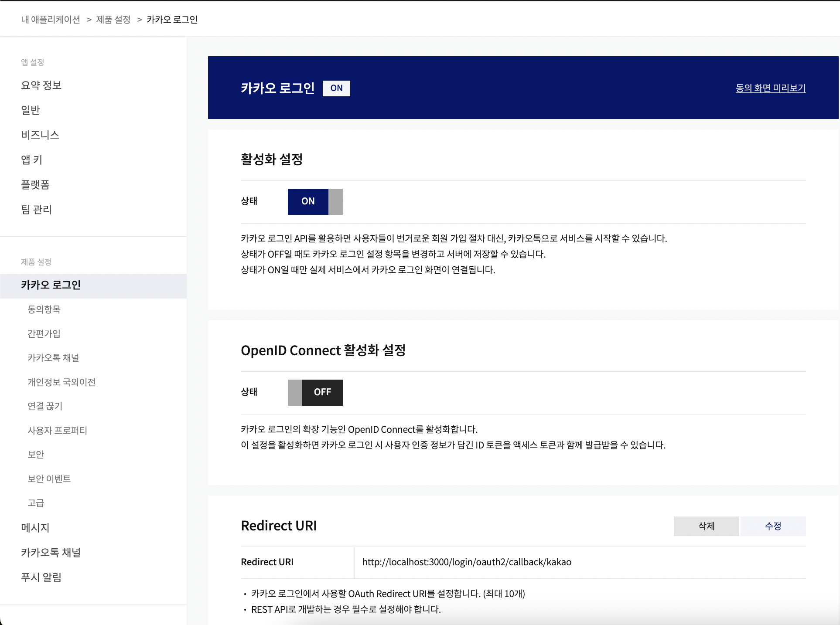Select 카카오 로그인 sidebar item
Screen dimensions: 840x625
coord(93,286)
